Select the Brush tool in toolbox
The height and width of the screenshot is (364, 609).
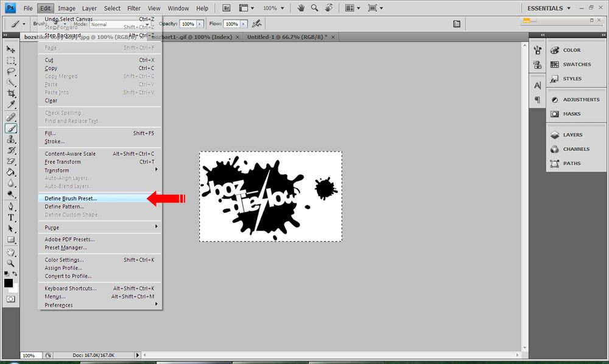pos(10,128)
